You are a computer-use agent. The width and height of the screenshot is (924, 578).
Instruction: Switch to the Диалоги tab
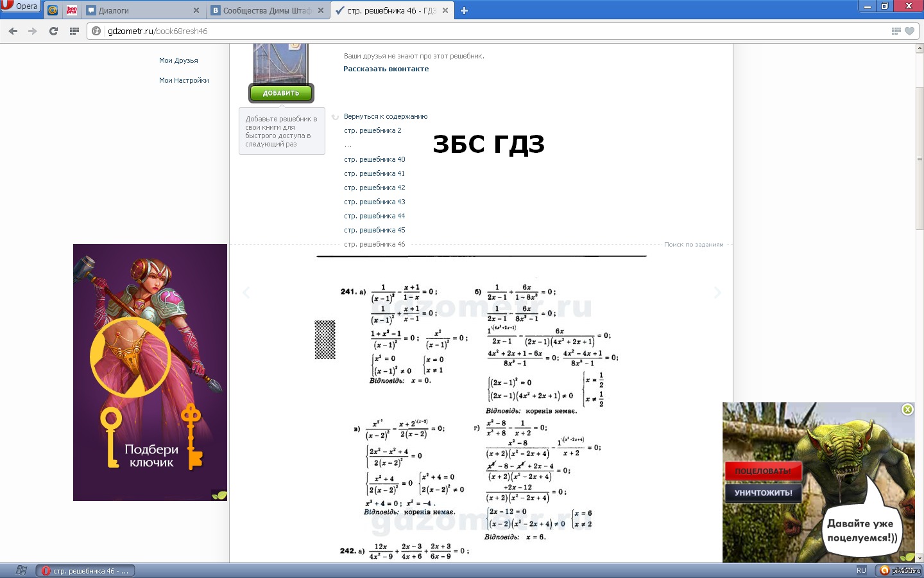click(141, 10)
